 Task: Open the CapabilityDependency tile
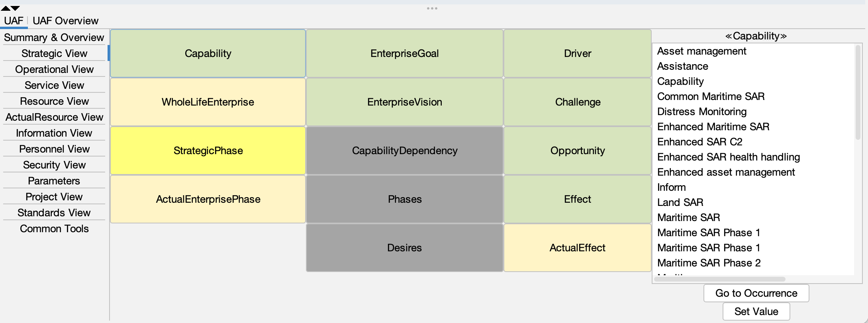[x=404, y=151]
